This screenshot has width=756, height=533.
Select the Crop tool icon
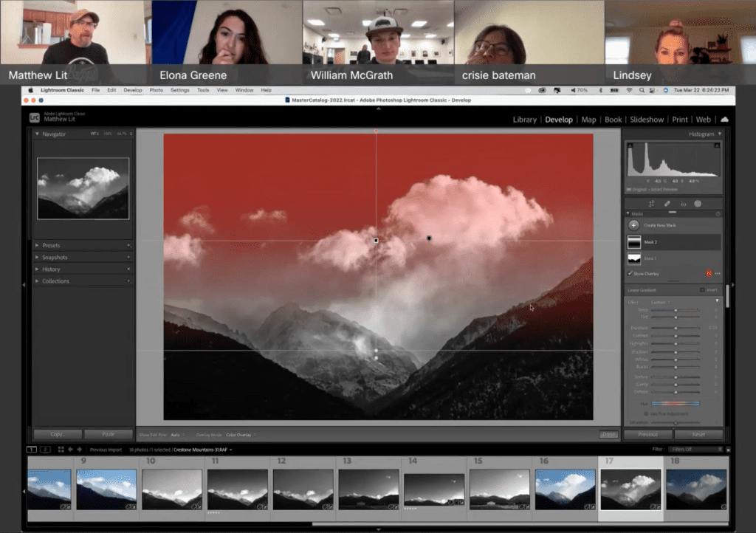point(652,204)
